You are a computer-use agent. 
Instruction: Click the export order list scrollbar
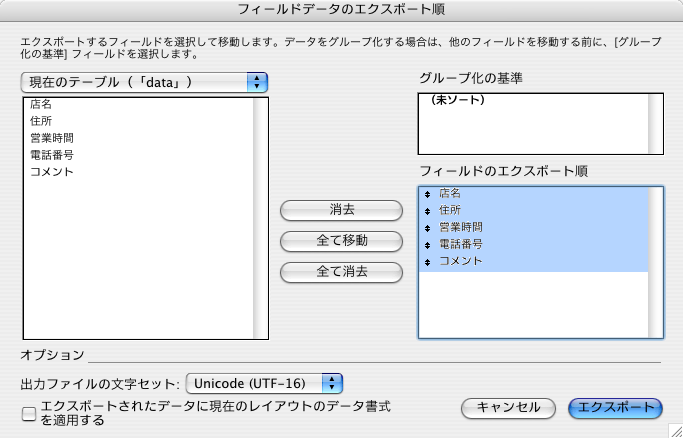pyautogui.click(x=655, y=263)
